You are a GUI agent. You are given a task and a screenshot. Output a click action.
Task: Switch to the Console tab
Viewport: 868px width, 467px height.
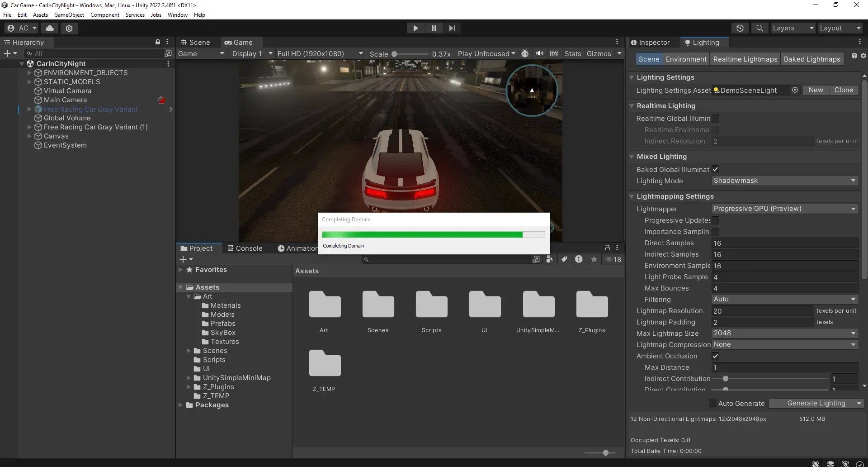point(245,248)
